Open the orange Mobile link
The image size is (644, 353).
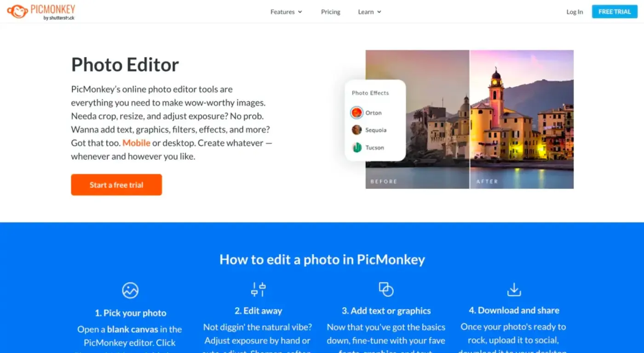(x=136, y=143)
